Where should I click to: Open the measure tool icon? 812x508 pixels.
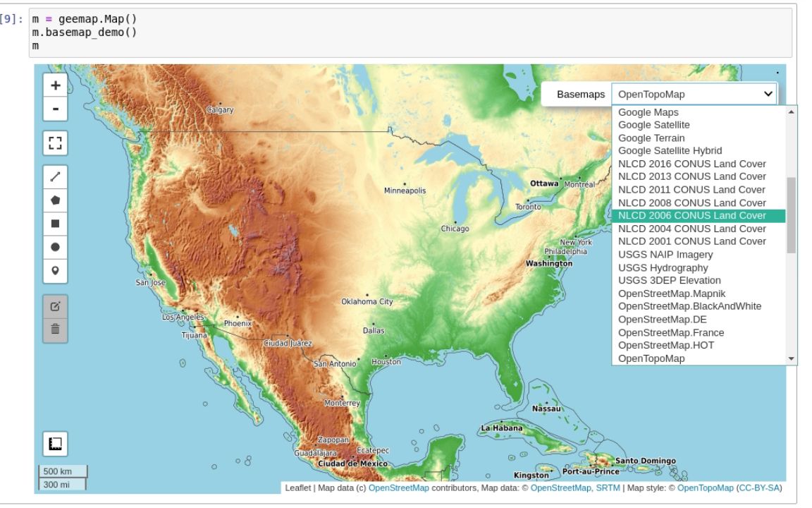point(55,444)
